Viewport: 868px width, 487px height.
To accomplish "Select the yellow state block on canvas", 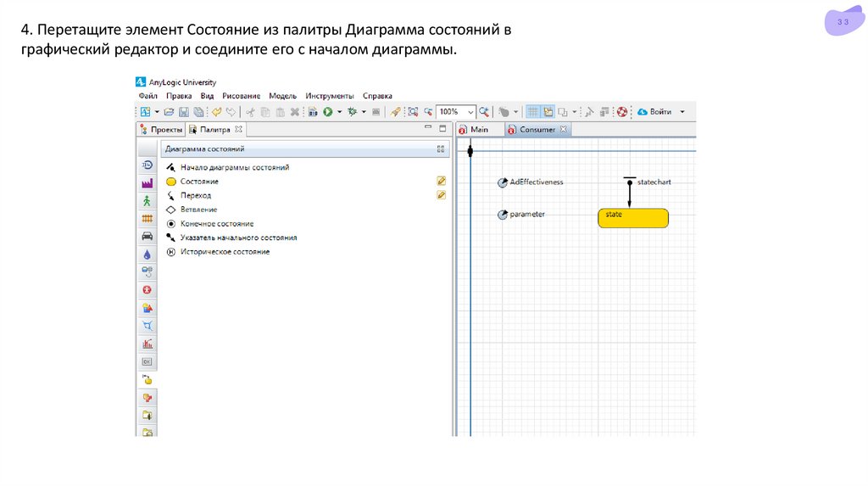I will click(632, 218).
